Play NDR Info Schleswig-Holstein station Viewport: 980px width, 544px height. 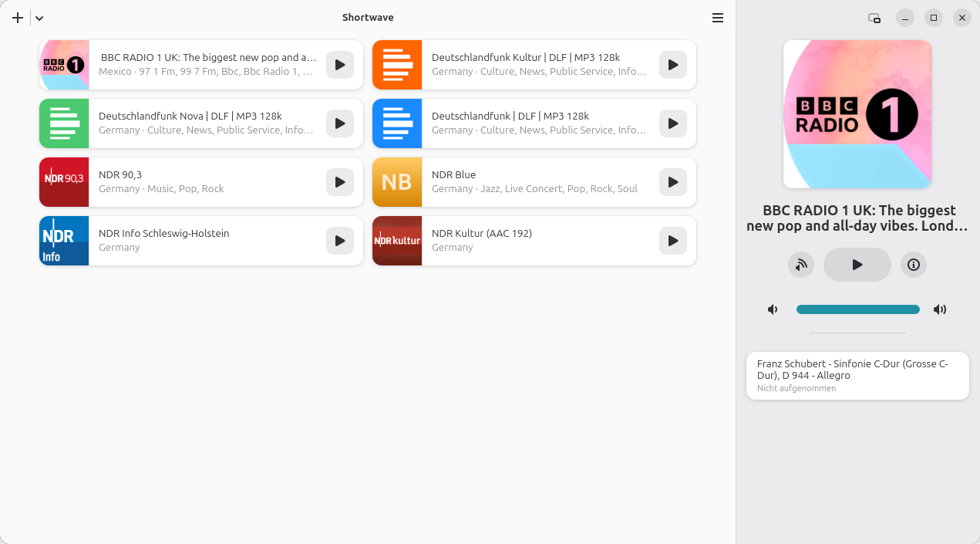point(340,241)
